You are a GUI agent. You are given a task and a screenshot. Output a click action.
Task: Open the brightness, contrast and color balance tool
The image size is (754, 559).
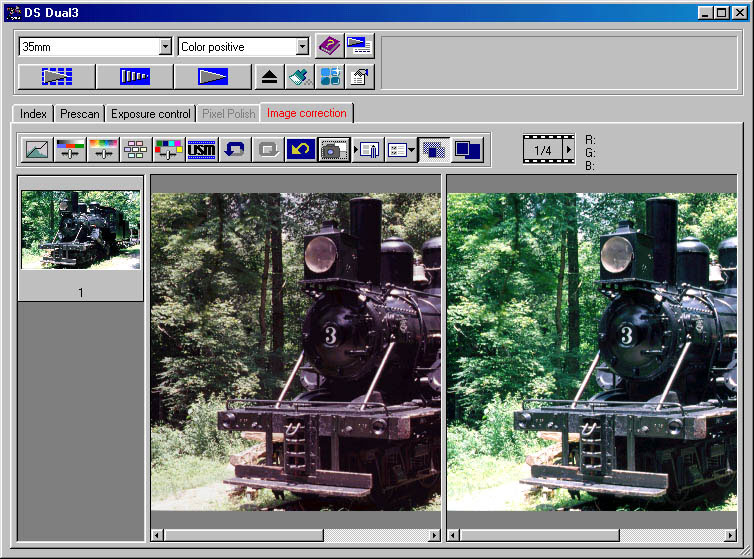pos(70,150)
